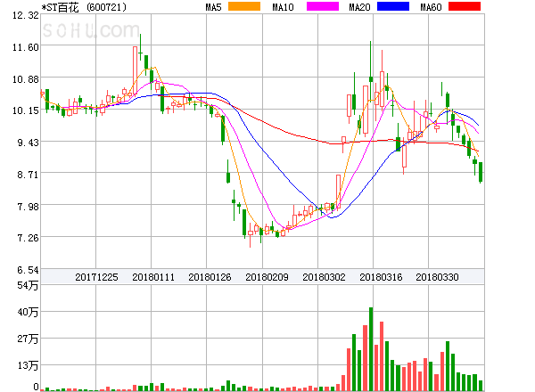The image size is (535, 392).
Task: Click the orange MA5 legend swatch
Action: [x=244, y=6]
